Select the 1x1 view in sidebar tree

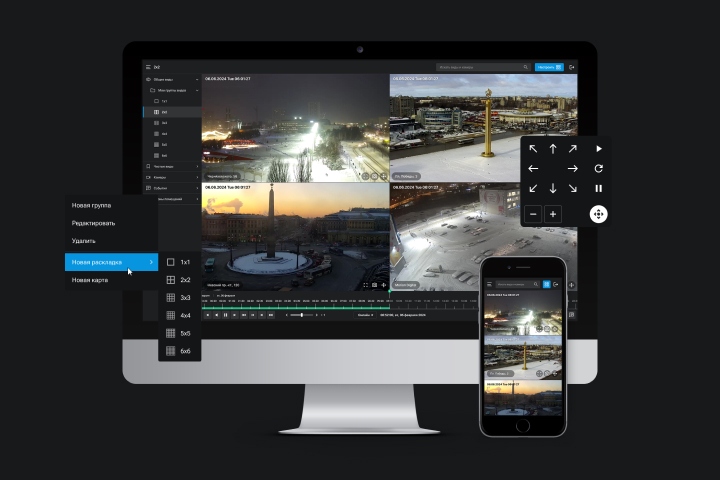pos(172,101)
